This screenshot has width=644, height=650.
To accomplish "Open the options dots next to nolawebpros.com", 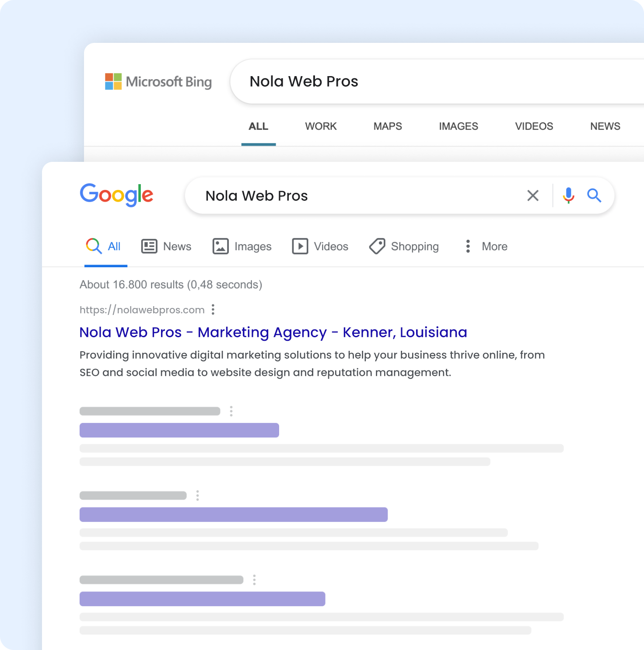I will click(x=213, y=310).
